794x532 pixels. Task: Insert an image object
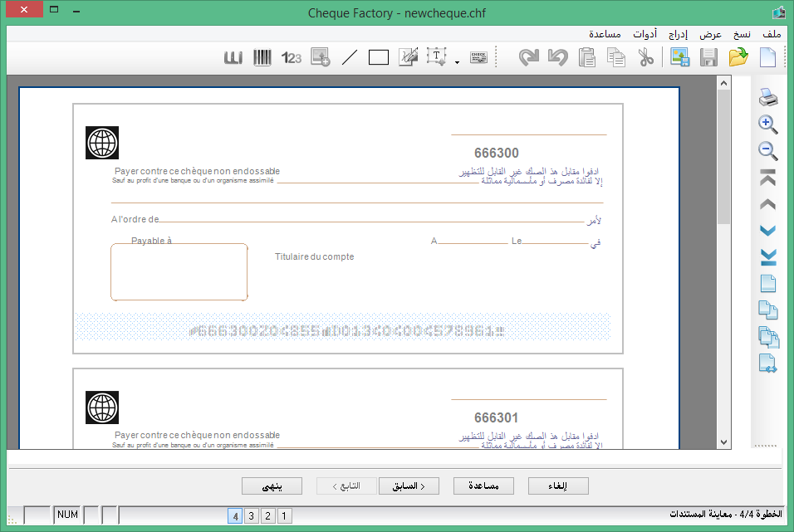(321, 57)
